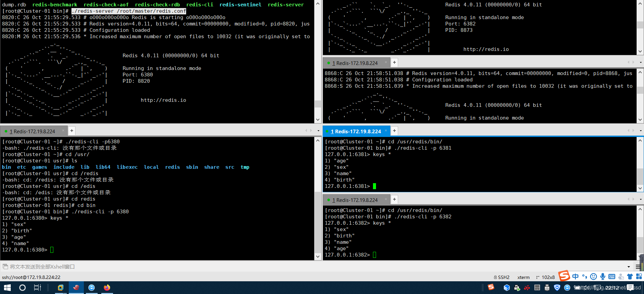Open compose bar hamburger menu icon

click(x=638, y=267)
